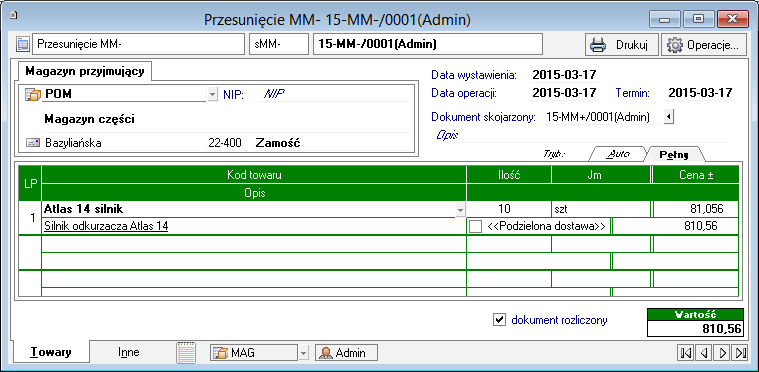
Task: Go to the next document arrow
Action: tap(723, 353)
